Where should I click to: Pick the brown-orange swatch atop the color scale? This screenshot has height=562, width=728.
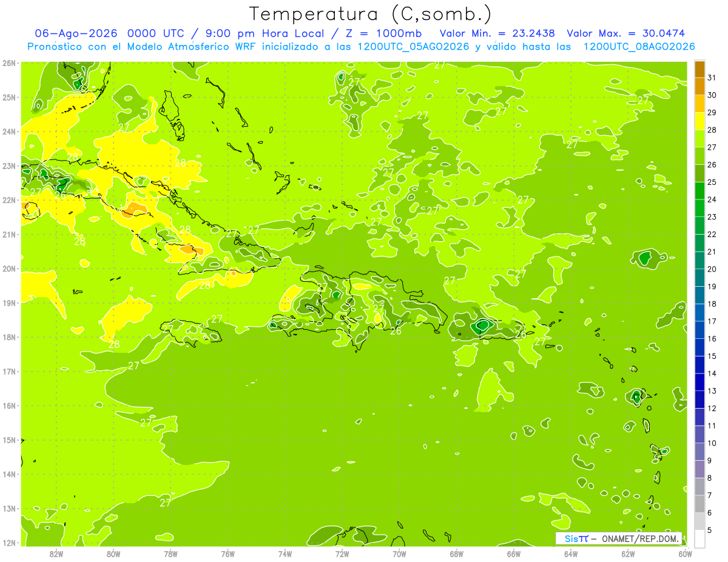coord(699,70)
